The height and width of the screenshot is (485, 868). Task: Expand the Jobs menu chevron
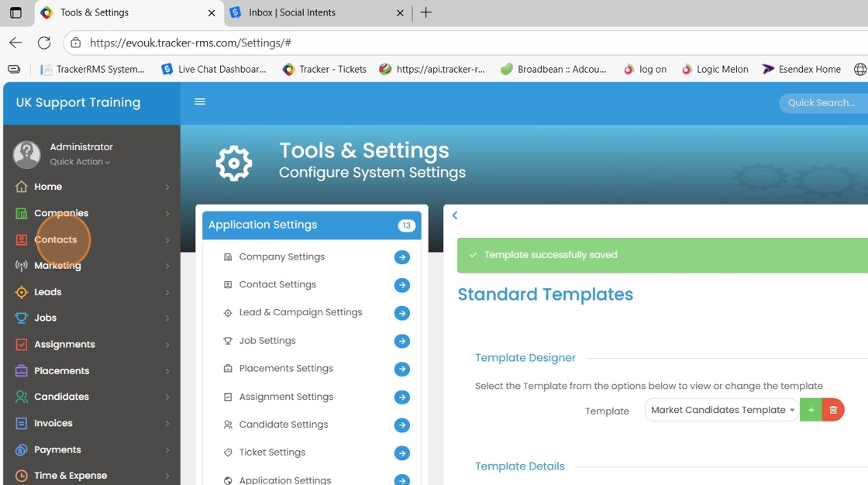coord(167,318)
